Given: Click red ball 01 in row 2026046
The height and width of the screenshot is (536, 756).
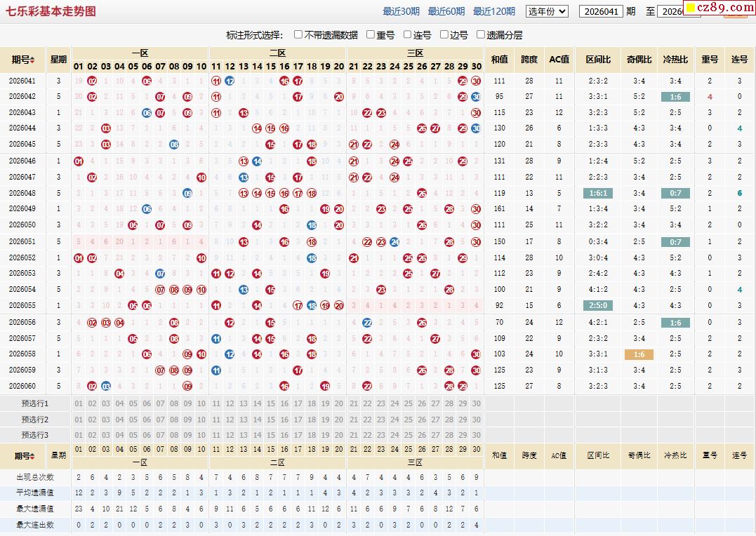Looking at the screenshot, I should point(79,161).
